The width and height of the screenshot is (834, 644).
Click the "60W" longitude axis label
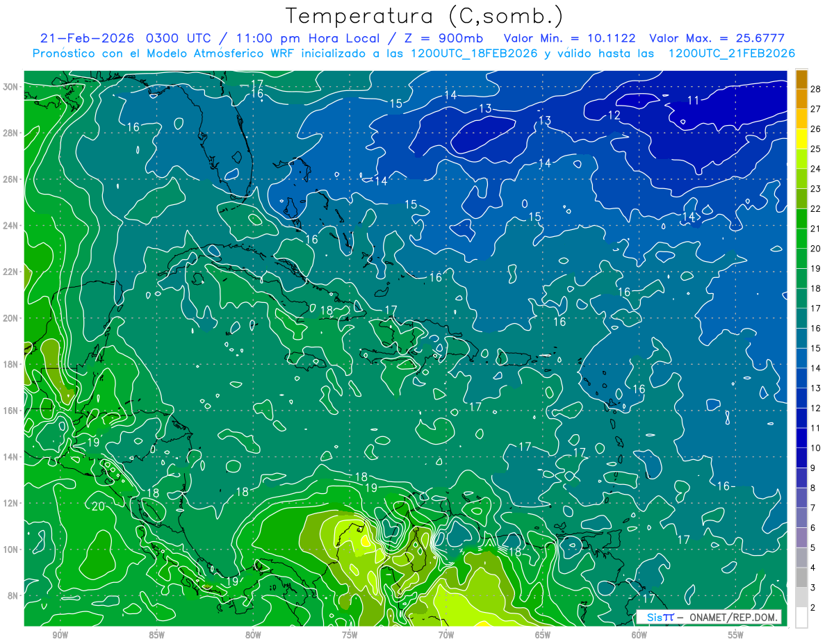(x=639, y=636)
